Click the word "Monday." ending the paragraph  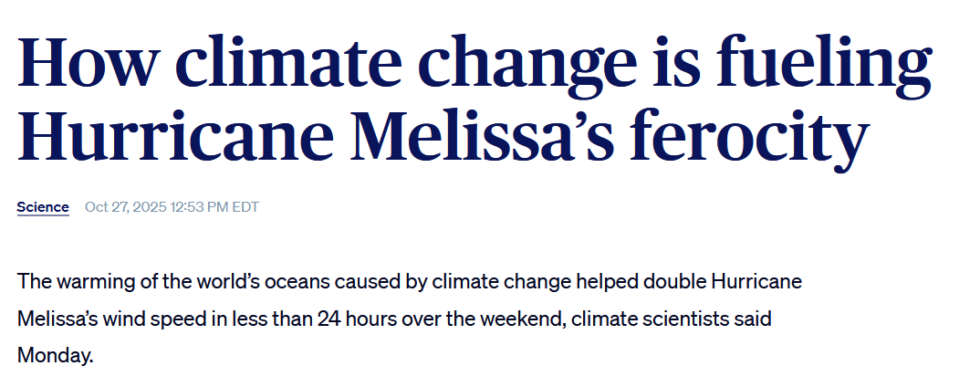55,355
